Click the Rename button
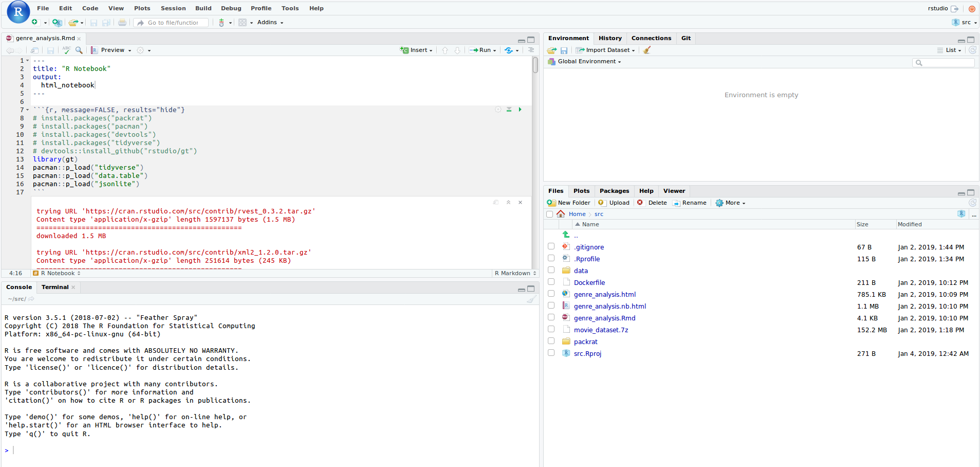This screenshot has width=980, height=467. (689, 203)
